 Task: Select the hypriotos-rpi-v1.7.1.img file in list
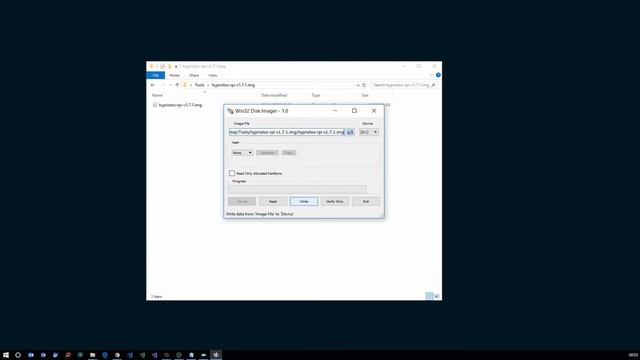[x=180, y=105]
